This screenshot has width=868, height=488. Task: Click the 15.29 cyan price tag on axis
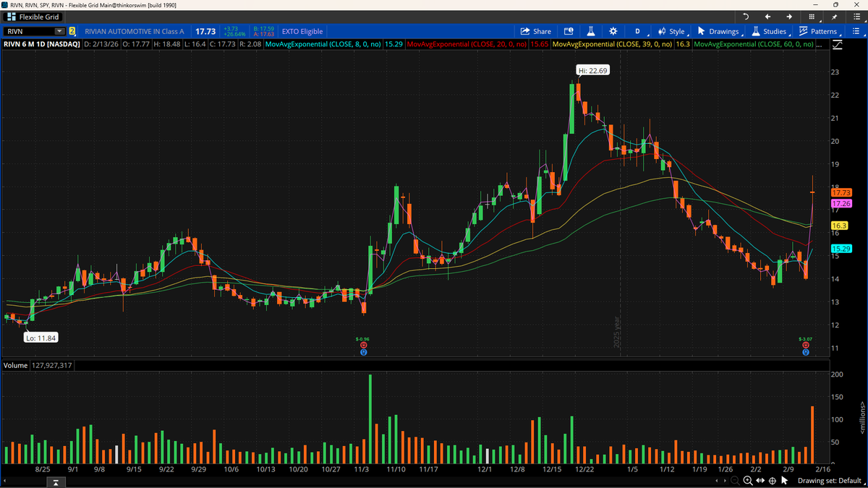(x=841, y=249)
